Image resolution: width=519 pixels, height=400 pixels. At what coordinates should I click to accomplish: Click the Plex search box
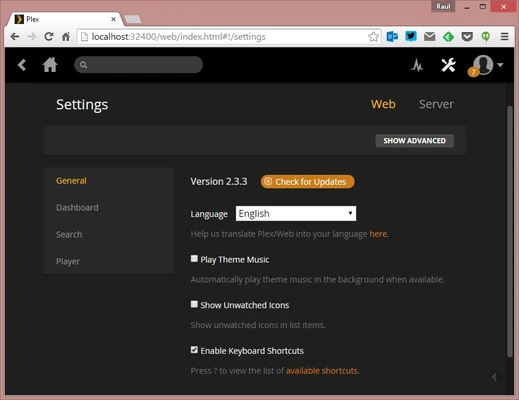click(x=138, y=65)
